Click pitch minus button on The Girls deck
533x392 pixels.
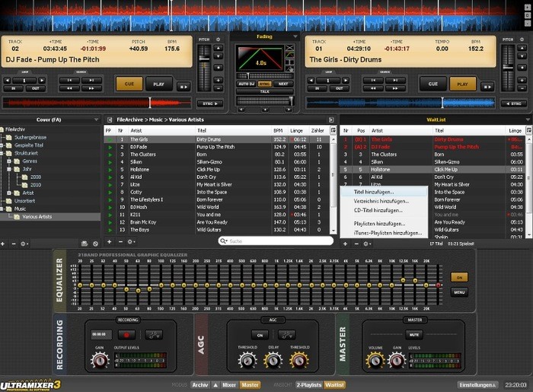point(522,88)
